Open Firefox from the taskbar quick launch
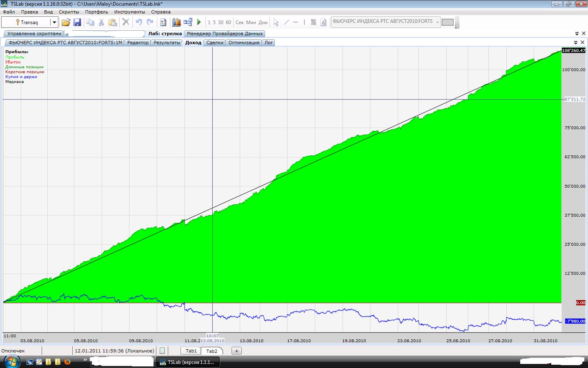Screen dimensions: 588x368 pos(67,362)
